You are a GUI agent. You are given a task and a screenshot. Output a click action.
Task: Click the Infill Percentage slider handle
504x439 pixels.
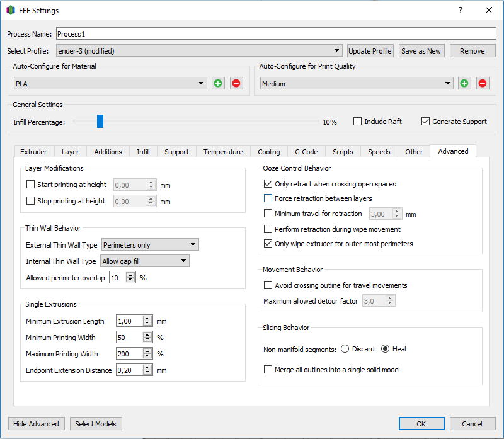[x=100, y=121]
